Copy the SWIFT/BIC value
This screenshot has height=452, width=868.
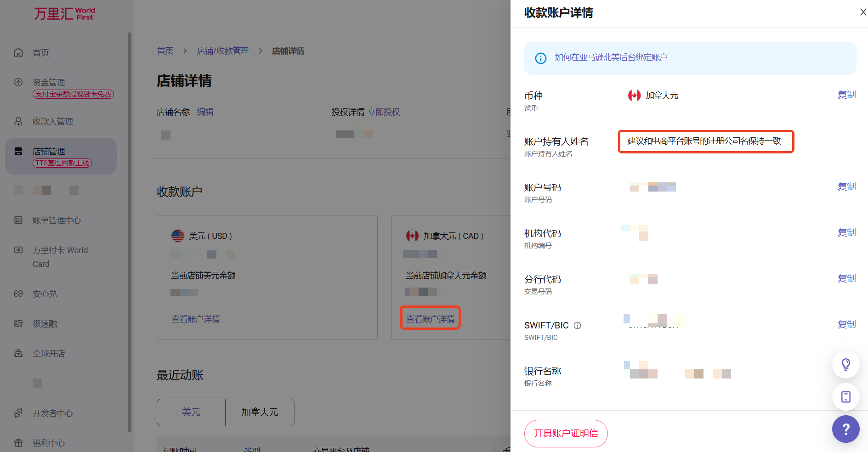coord(847,324)
